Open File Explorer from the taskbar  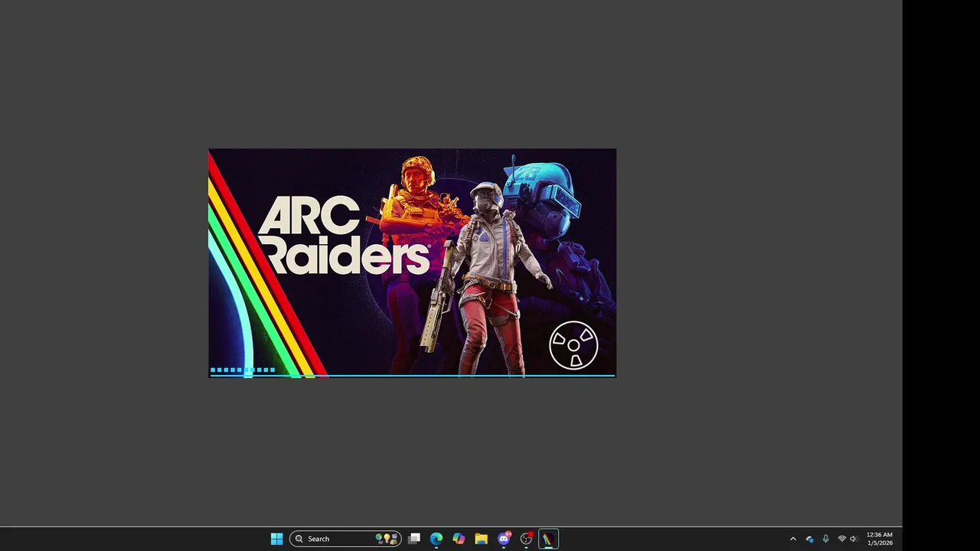pyautogui.click(x=481, y=539)
